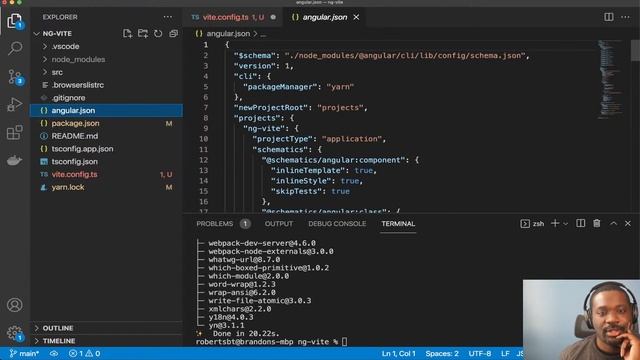
Task: Collapse the NG-VITE root folder
Action: (57, 33)
